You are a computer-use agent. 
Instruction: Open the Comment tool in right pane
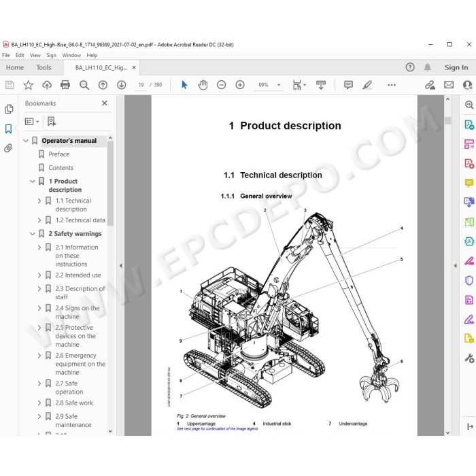point(469,183)
